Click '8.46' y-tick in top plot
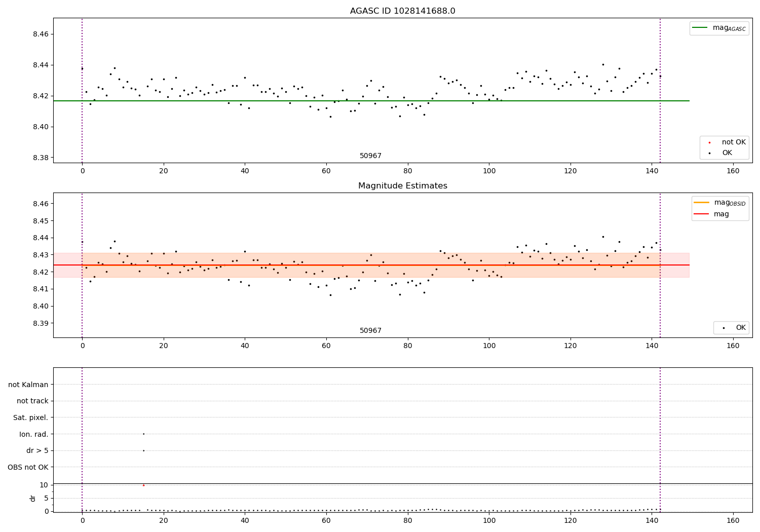This screenshot has width=760, height=532. click(x=41, y=34)
